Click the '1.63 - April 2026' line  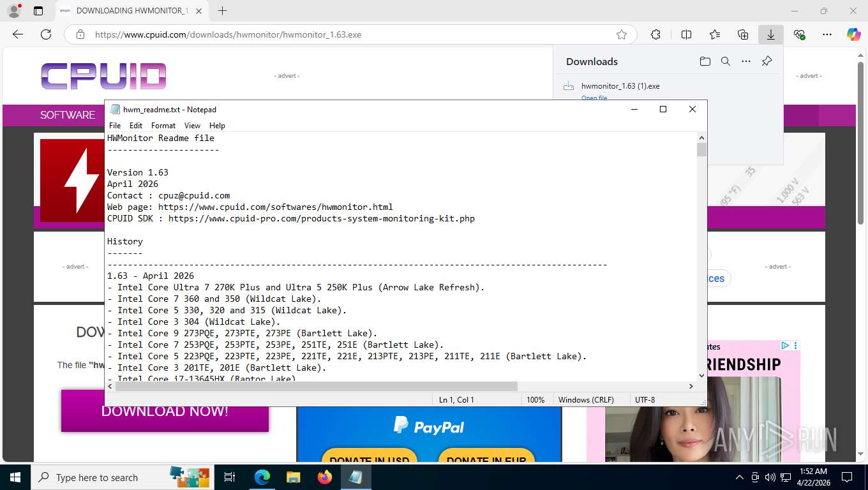pyautogui.click(x=151, y=276)
